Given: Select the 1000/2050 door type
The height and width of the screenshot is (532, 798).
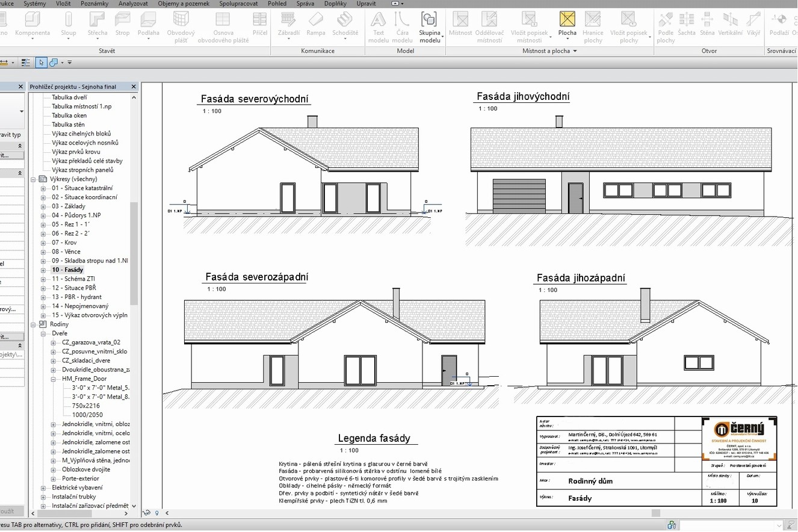Looking at the screenshot, I should click(x=87, y=415).
